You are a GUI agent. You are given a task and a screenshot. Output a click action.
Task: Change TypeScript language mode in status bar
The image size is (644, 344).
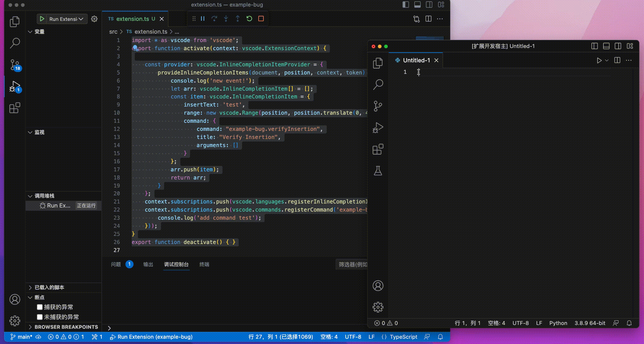(x=403, y=337)
